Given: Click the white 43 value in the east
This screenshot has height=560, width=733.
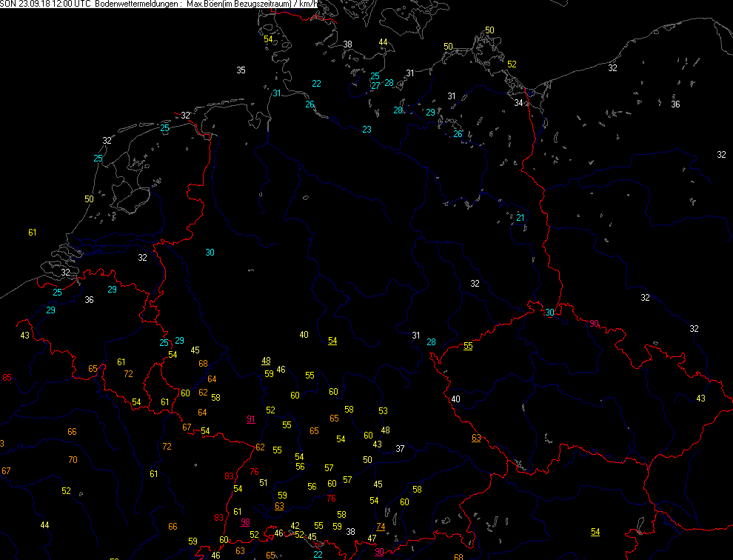Looking at the screenshot, I should 700,399.
